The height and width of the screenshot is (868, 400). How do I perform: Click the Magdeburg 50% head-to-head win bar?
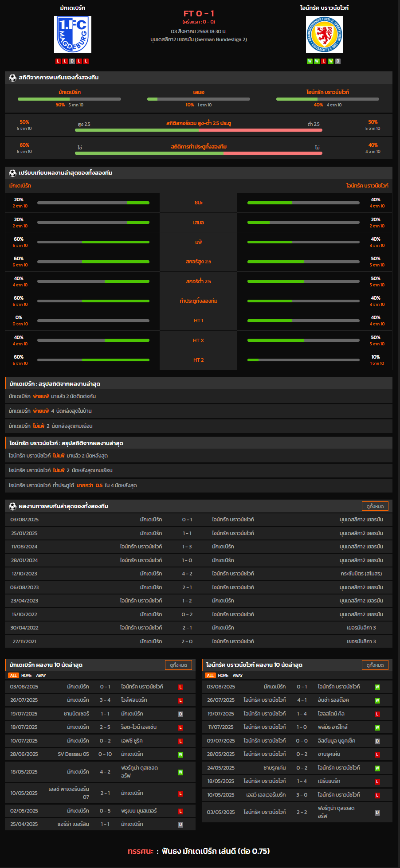(x=69, y=99)
